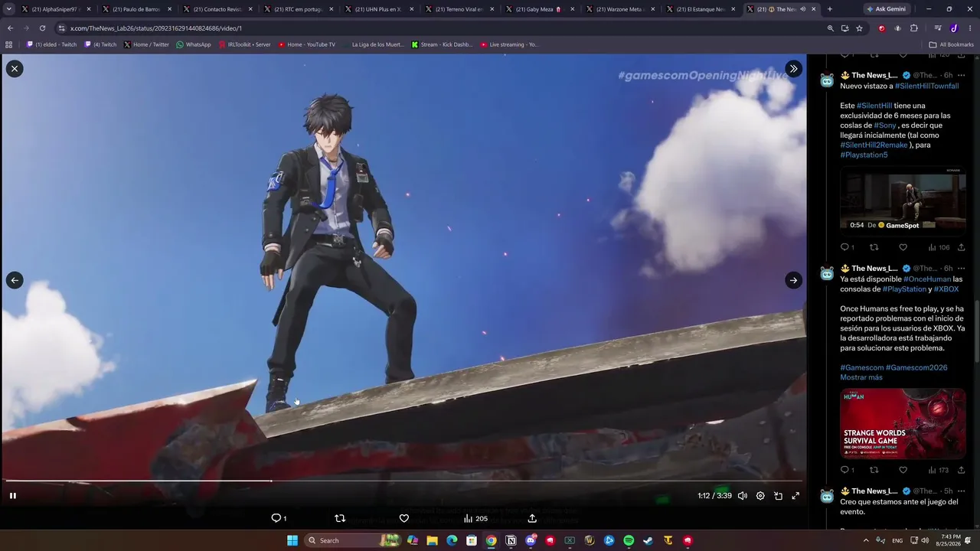
Task: Open Chrome extensions puzzle menu
Action: click(914, 28)
